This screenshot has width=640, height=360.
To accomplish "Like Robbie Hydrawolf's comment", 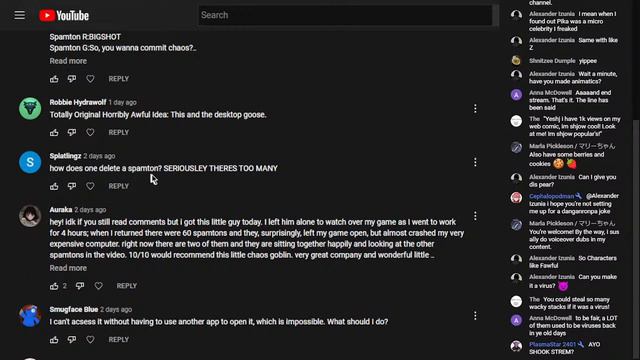I will (54, 133).
